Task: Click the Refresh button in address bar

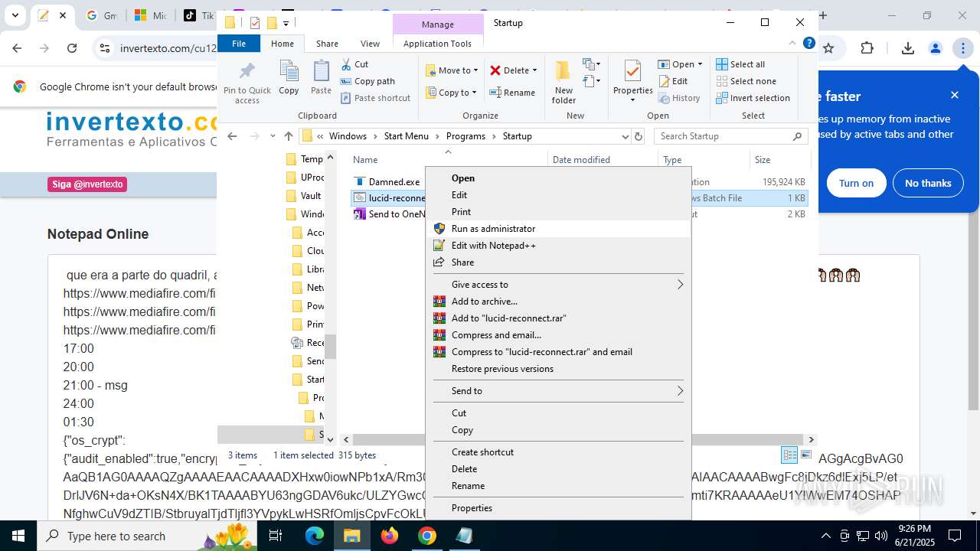Action: [639, 136]
